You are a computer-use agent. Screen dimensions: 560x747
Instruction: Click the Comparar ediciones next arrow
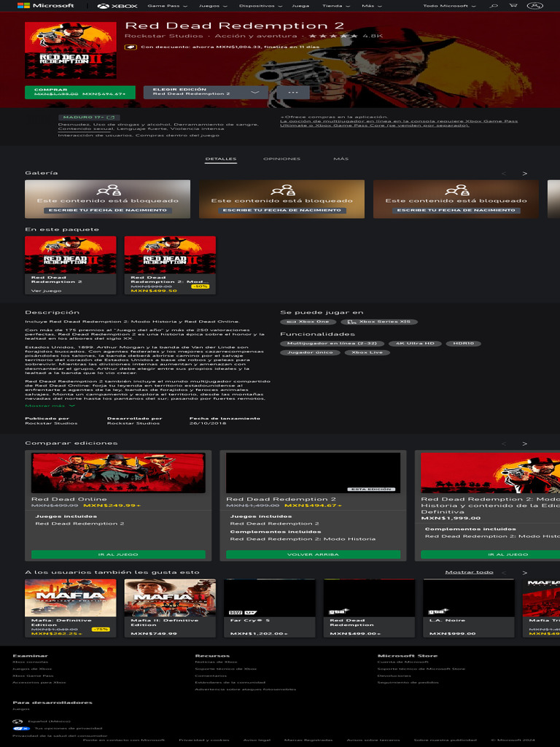[x=525, y=444]
